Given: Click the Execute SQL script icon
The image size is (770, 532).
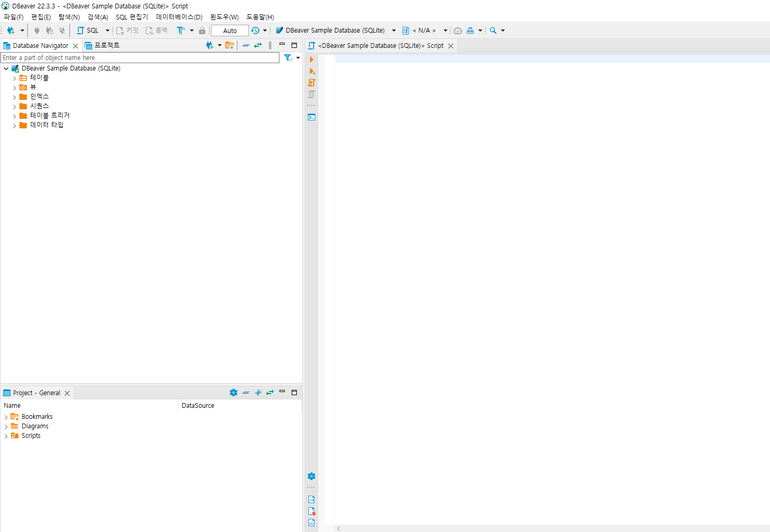Looking at the screenshot, I should 312,83.
